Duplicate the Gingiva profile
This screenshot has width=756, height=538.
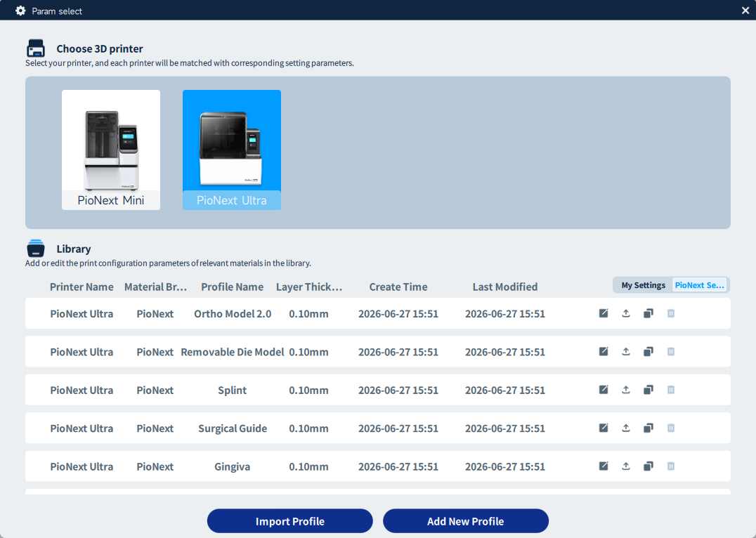pos(649,466)
